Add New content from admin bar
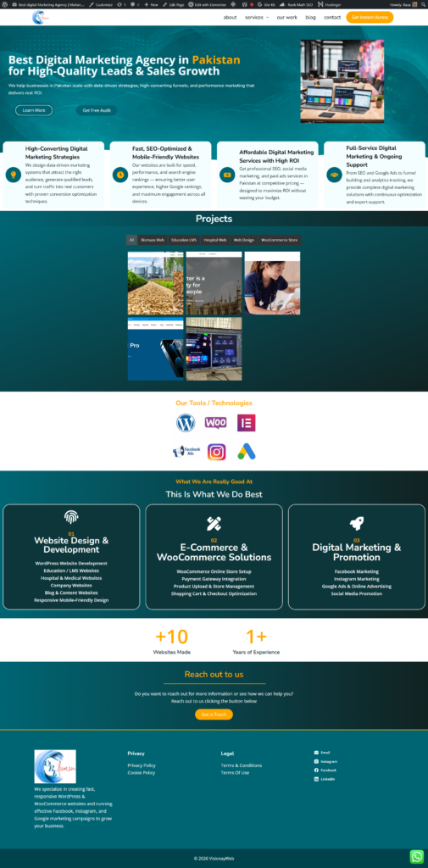The width and height of the screenshot is (428, 868). pos(151,4)
